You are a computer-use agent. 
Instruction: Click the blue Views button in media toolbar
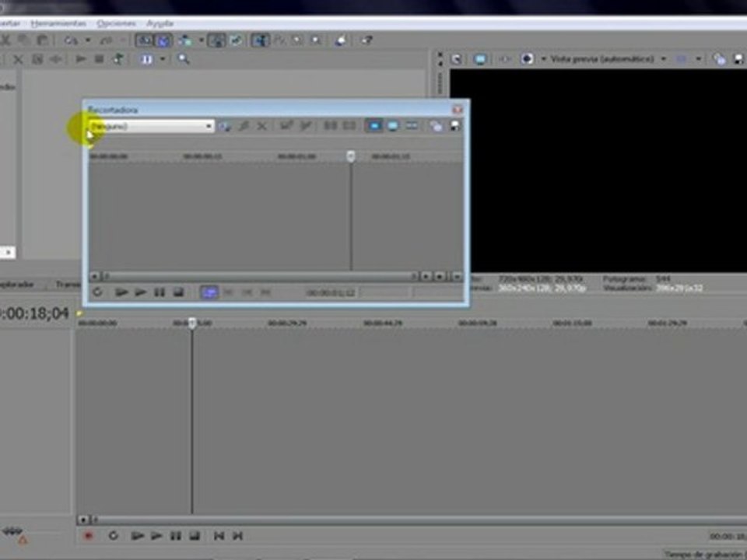pos(146,59)
